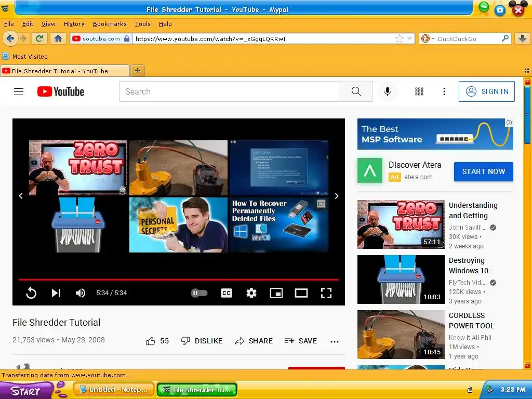The width and height of the screenshot is (532, 399).
Task: Show next end-screen suggestions arrow
Action: (337, 196)
